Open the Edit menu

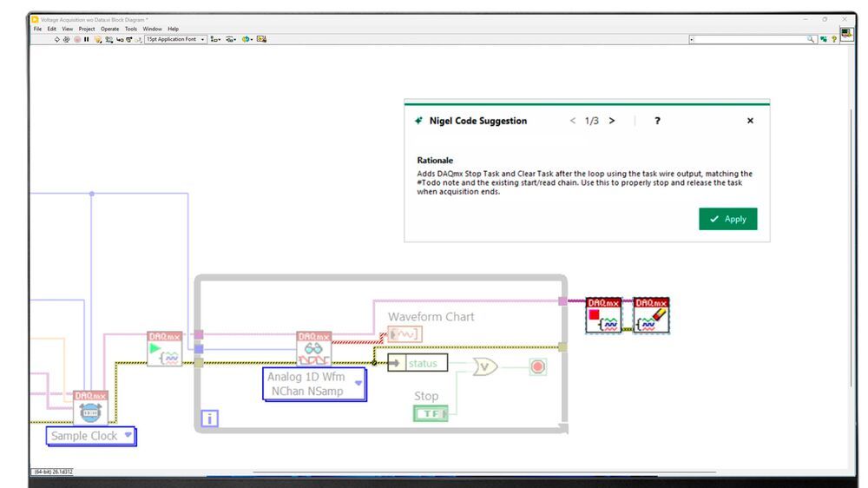point(51,29)
